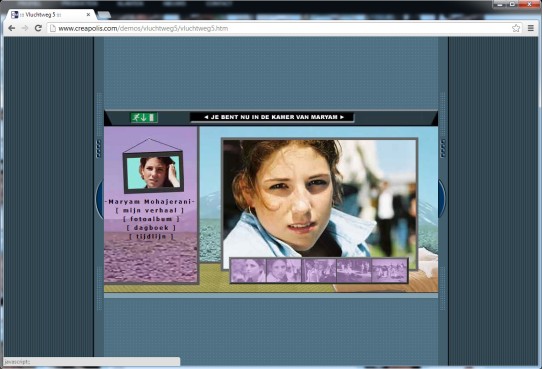Open the 'fotoalbum' link
Screen dimensions: 542x369
coord(151,219)
